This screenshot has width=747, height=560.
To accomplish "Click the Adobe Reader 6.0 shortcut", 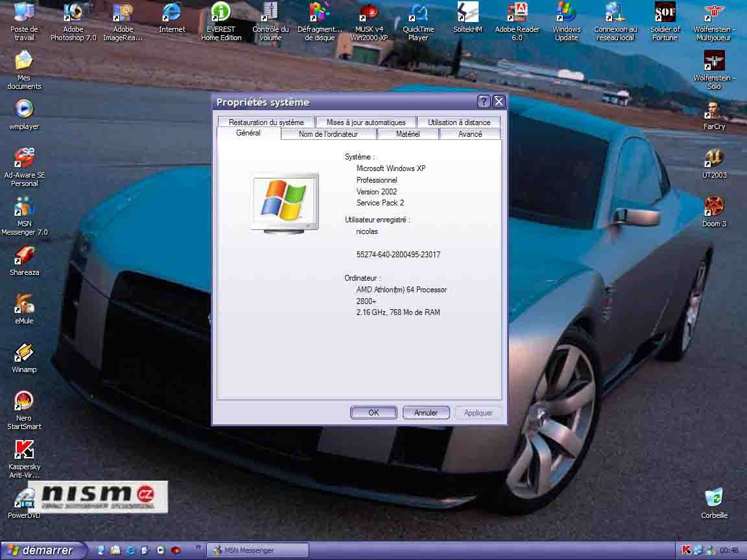I will click(517, 21).
